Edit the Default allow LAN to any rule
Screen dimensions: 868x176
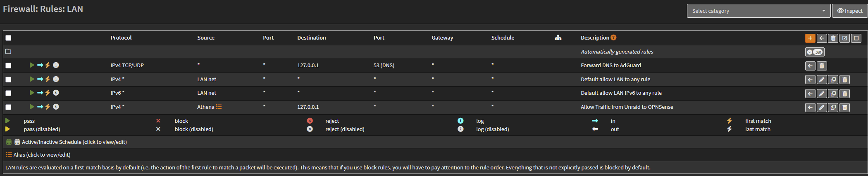[x=822, y=80]
